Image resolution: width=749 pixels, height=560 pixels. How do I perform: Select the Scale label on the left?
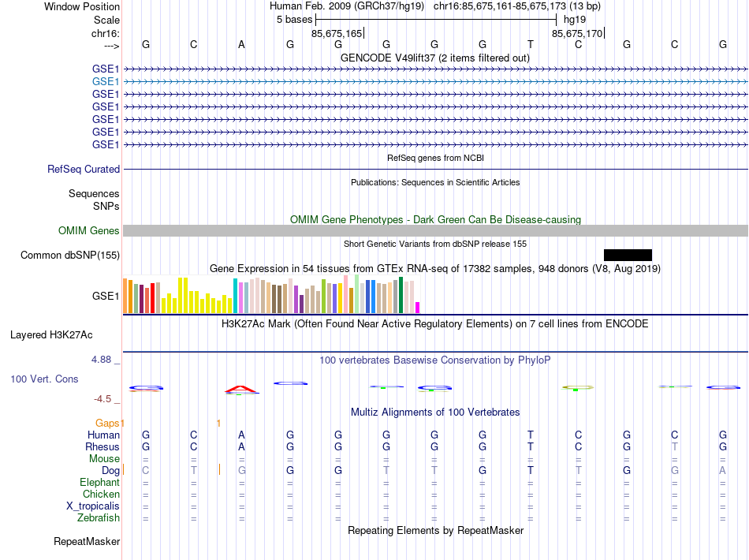[x=106, y=20]
